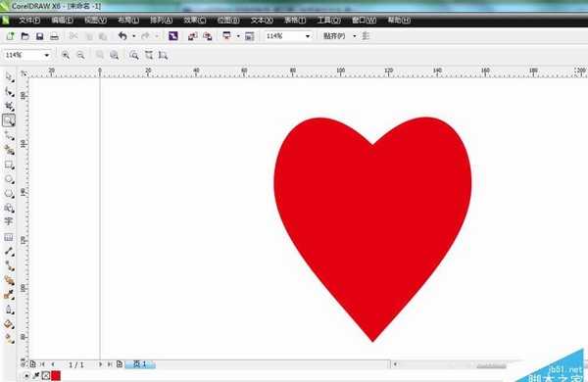
Task: Expand the Snap to (贴齐) dropdown
Action: tap(354, 36)
